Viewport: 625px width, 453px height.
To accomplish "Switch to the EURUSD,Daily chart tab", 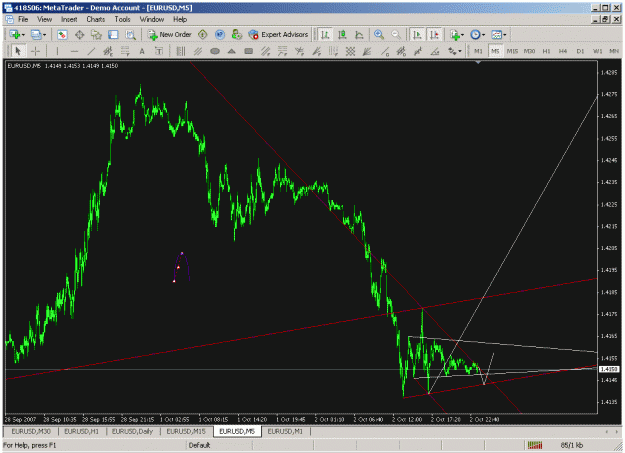I will click(x=132, y=431).
